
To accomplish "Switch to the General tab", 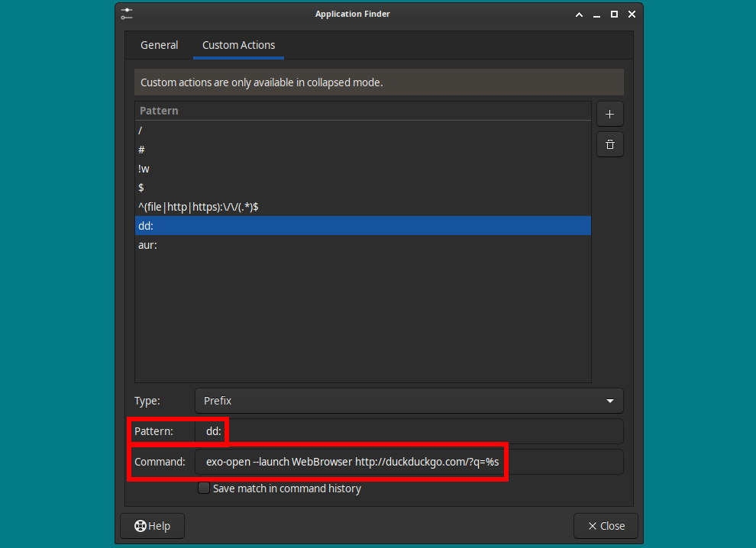I will (x=159, y=45).
